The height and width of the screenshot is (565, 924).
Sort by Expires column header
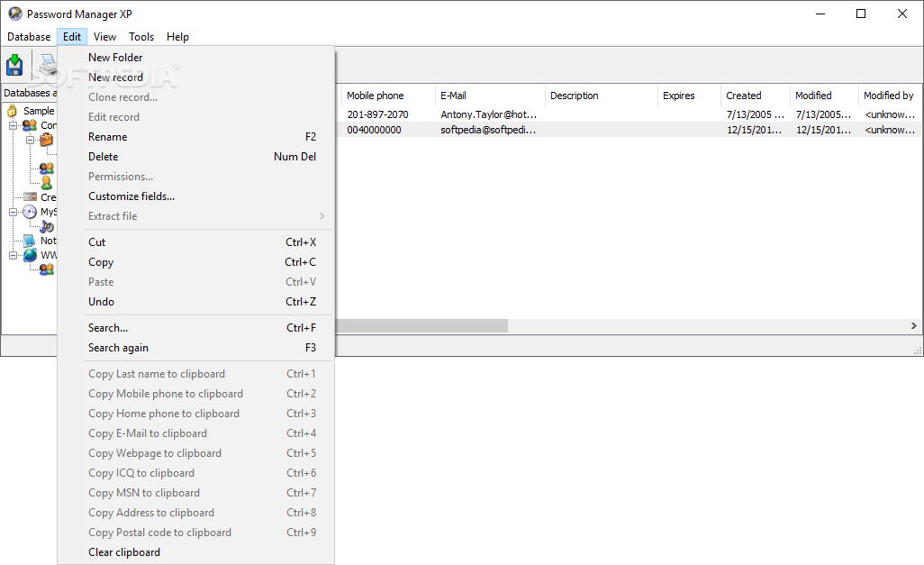coord(690,96)
